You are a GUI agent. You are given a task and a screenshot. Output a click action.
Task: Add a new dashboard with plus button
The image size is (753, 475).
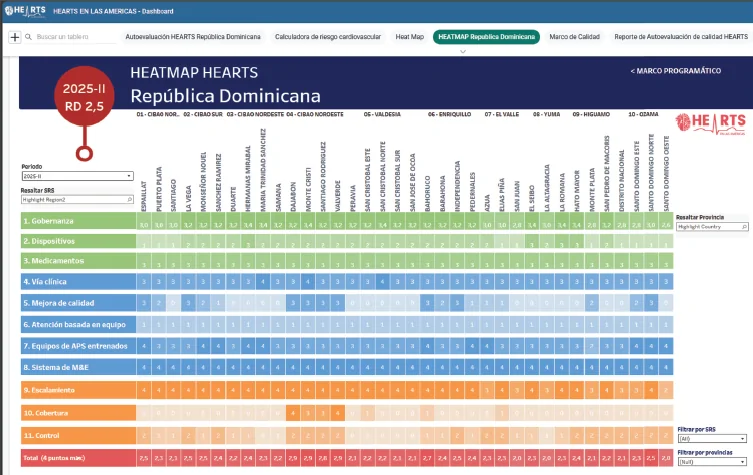tap(15, 37)
